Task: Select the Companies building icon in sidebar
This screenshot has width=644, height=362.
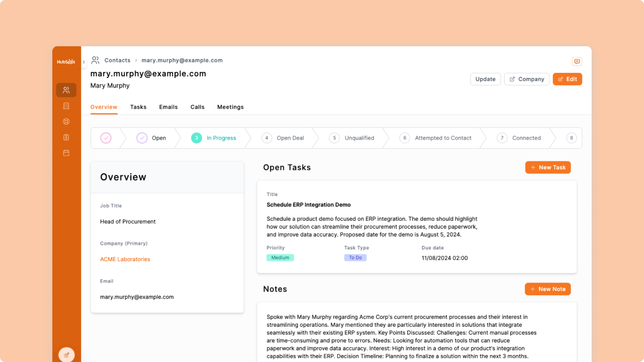Action: pyautogui.click(x=66, y=106)
